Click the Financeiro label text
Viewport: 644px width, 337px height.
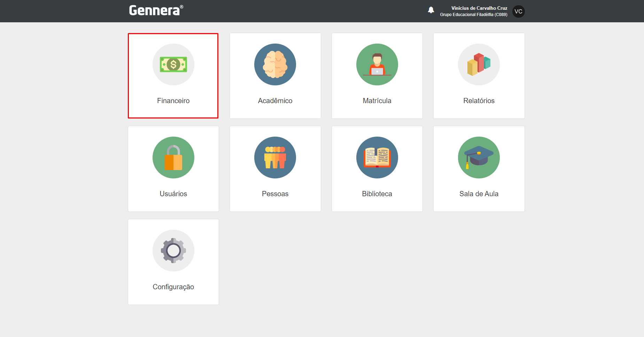(x=173, y=101)
